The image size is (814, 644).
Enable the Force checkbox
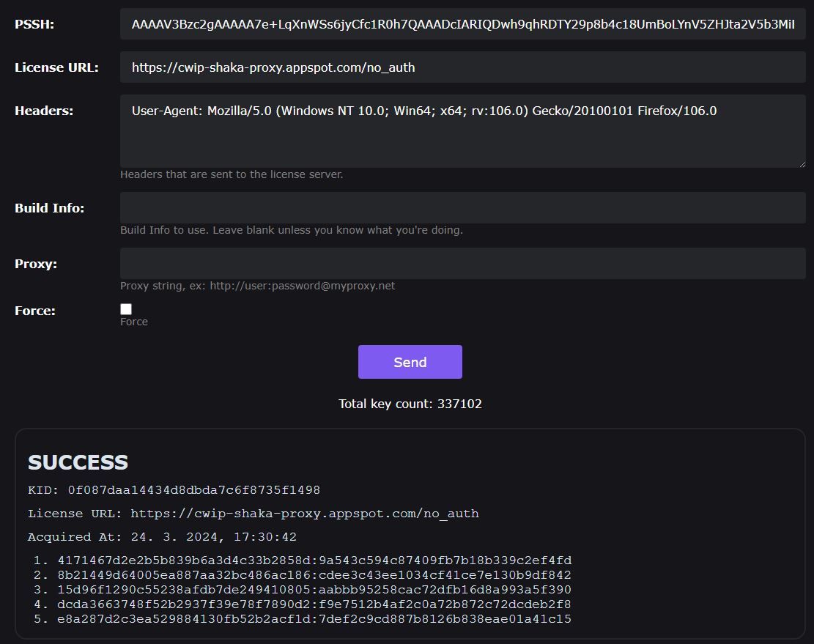coord(126,309)
